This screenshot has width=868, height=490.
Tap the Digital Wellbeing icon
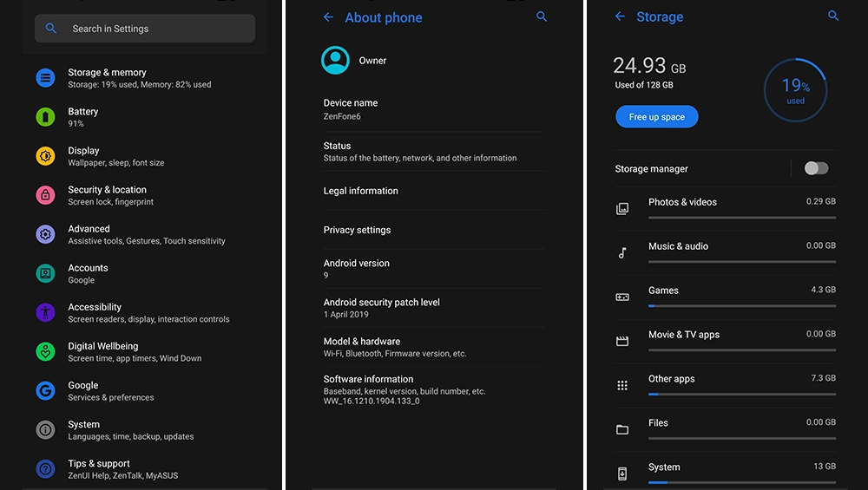pos(45,351)
